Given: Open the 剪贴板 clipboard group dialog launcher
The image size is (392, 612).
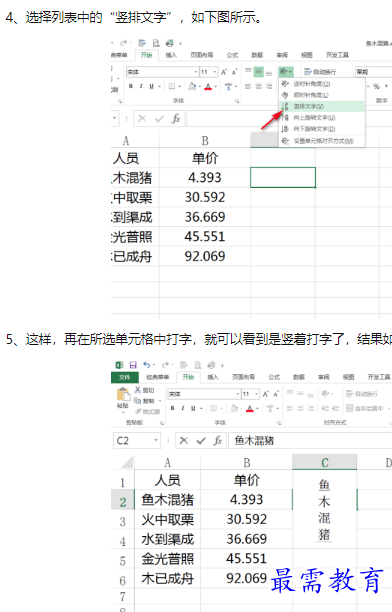Looking at the screenshot, I should coord(162,423).
